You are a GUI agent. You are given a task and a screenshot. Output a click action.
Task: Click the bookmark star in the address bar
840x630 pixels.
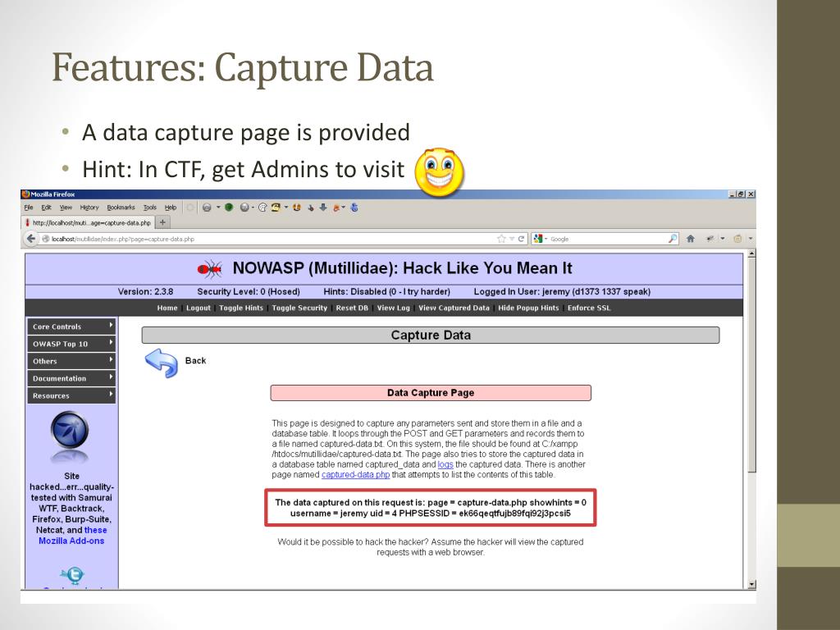pos(501,239)
